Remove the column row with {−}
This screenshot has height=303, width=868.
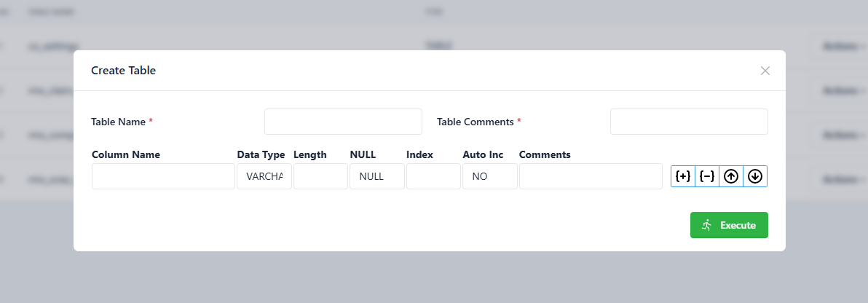(x=707, y=176)
